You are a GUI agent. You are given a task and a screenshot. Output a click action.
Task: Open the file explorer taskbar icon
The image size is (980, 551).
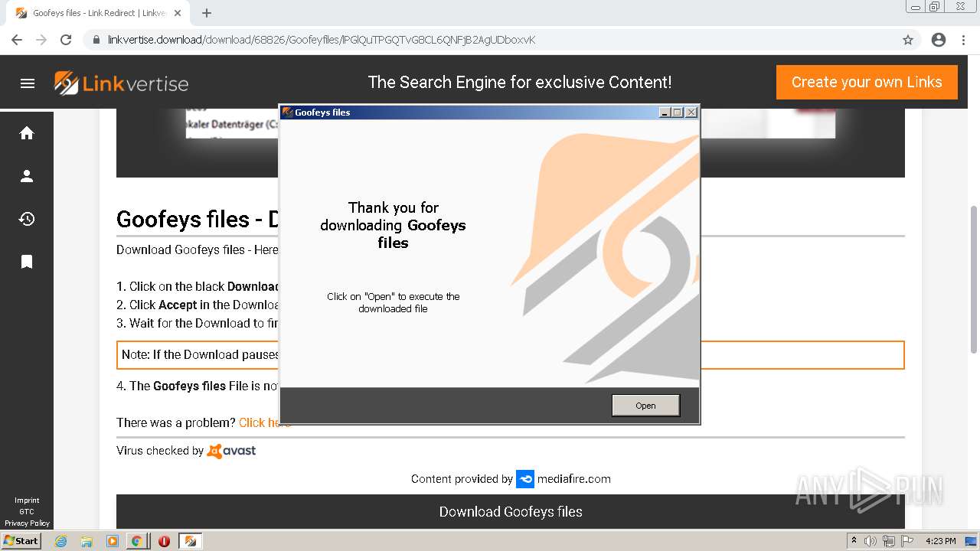click(87, 541)
